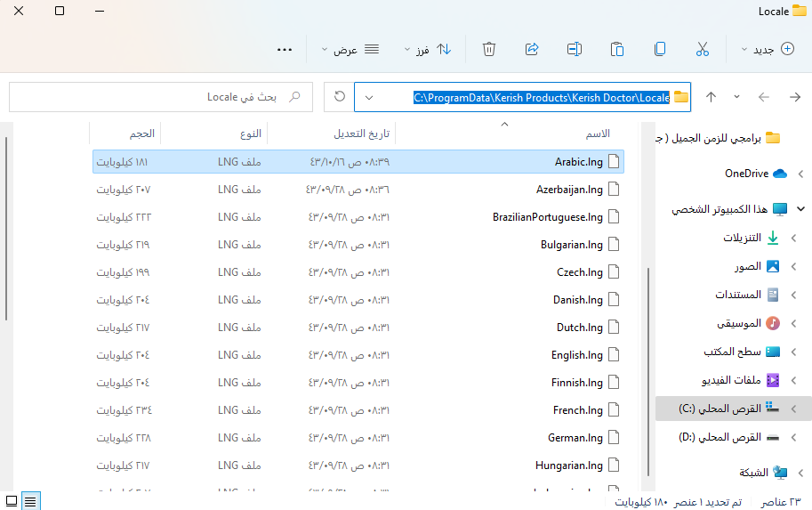Select the Hungarian.lng file
Image resolution: width=812 pixels, height=510 pixels.
(358, 465)
